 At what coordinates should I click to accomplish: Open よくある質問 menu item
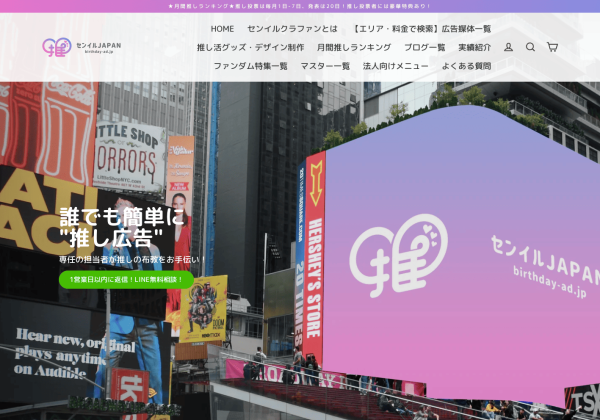(x=466, y=66)
